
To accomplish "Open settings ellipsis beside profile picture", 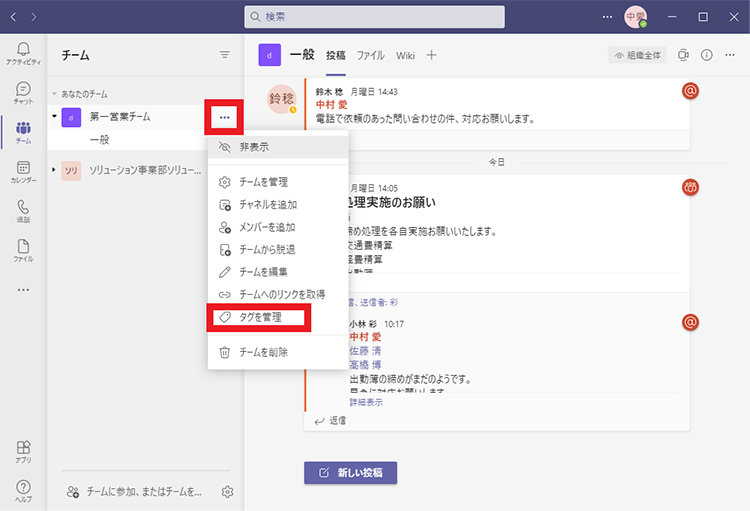I will coord(607,17).
